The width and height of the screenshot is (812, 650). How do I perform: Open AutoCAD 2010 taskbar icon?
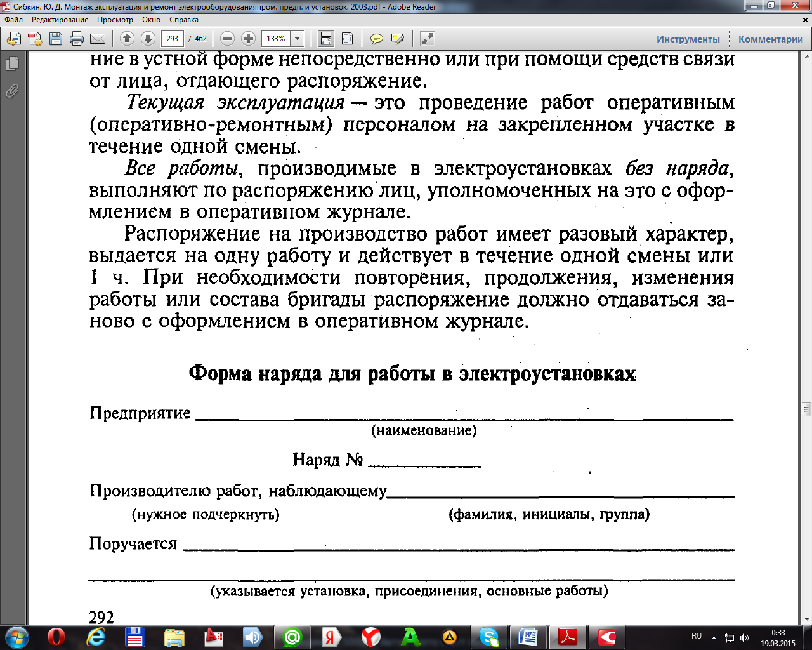pyautogui.click(x=214, y=637)
